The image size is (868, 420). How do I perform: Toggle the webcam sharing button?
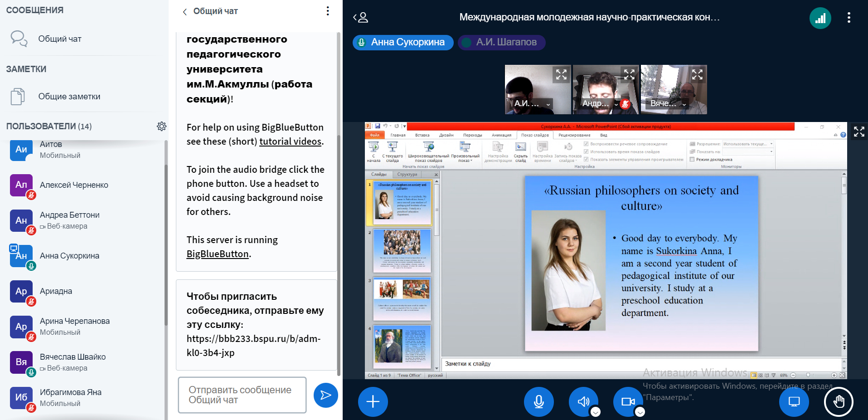tap(628, 401)
